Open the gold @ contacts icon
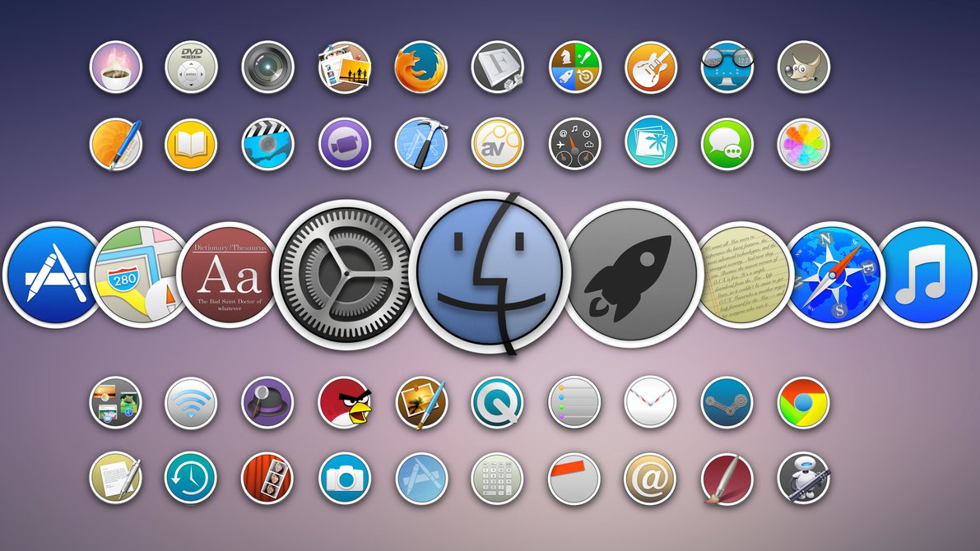This screenshot has width=980, height=551. tap(651, 479)
